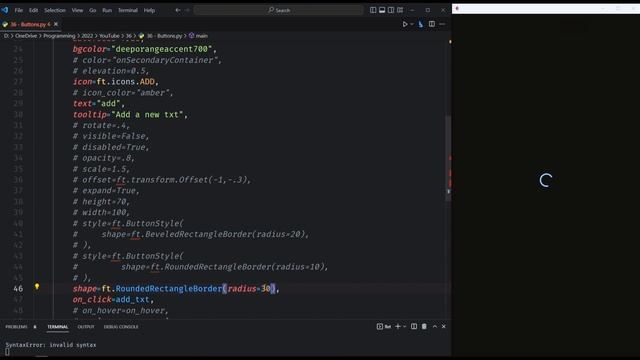The width and height of the screenshot is (640, 360).
Task: Toggle the primary side bar layout icon
Action: pyautogui.click(x=373, y=10)
